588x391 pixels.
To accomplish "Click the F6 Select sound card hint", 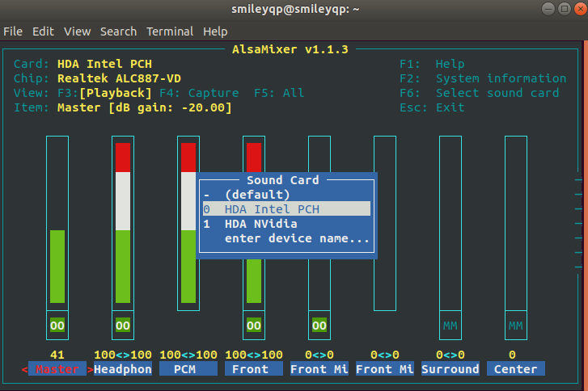I will tap(480, 93).
